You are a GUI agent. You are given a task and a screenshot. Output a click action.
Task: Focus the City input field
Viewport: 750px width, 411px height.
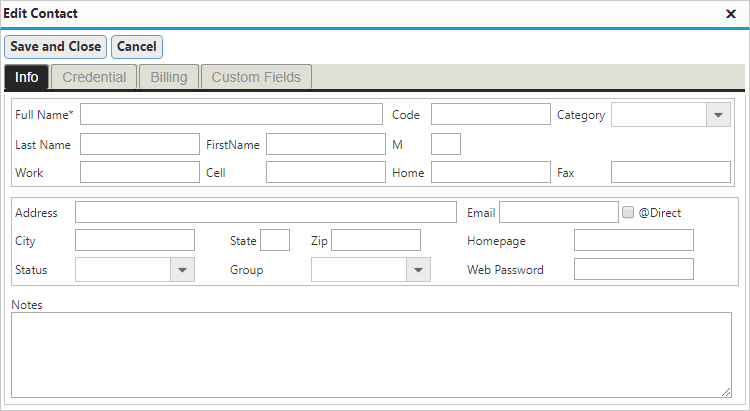coord(135,240)
